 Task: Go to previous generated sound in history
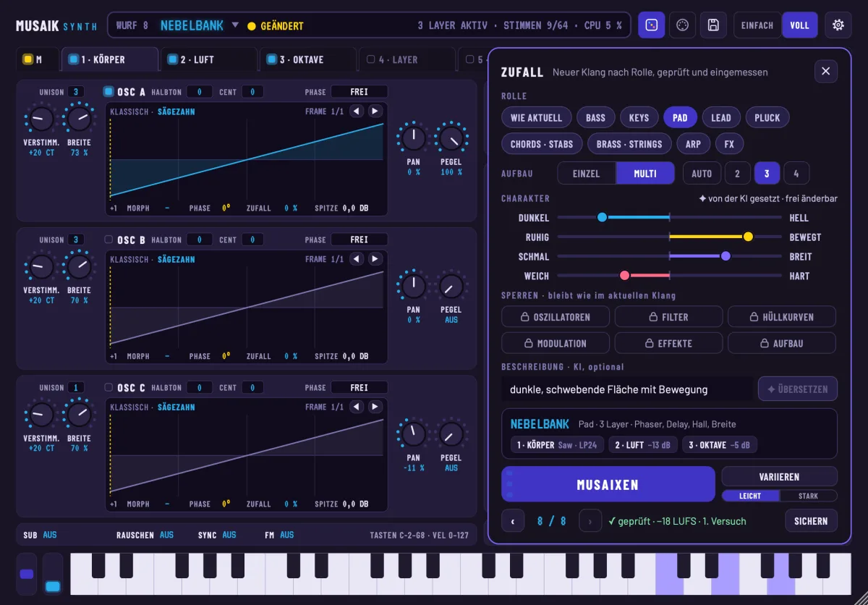pyautogui.click(x=513, y=521)
